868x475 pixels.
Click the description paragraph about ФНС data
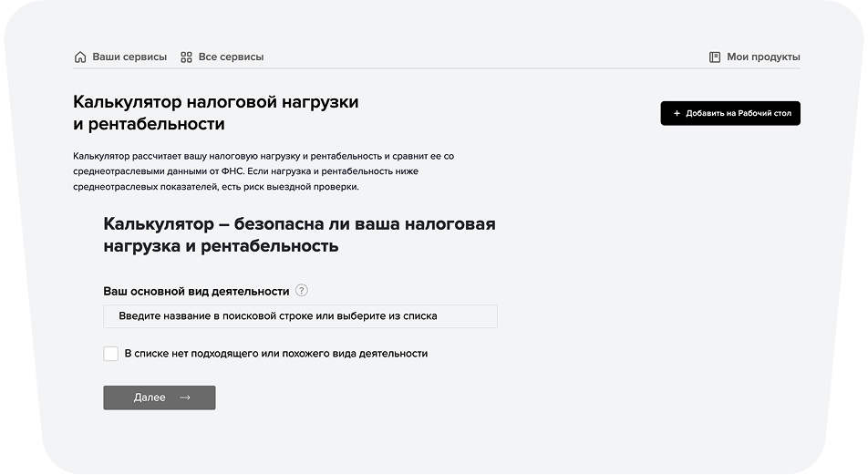pos(263,171)
